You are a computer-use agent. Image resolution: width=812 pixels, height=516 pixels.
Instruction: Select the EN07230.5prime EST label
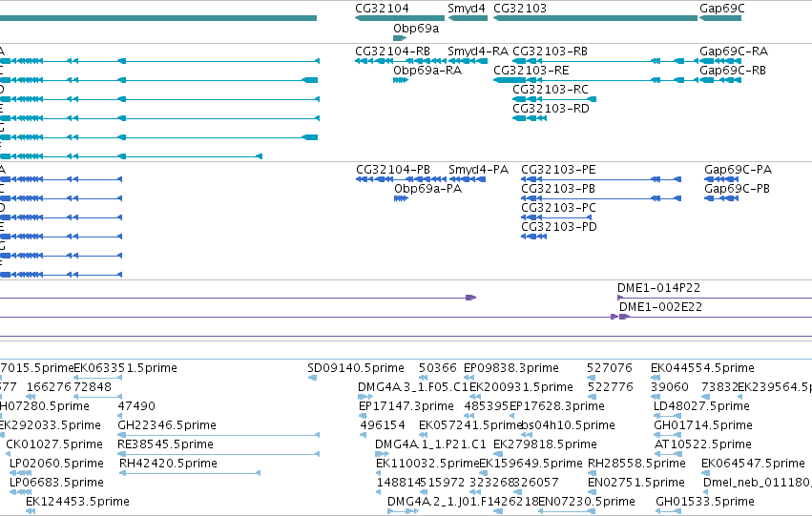[x=587, y=502]
